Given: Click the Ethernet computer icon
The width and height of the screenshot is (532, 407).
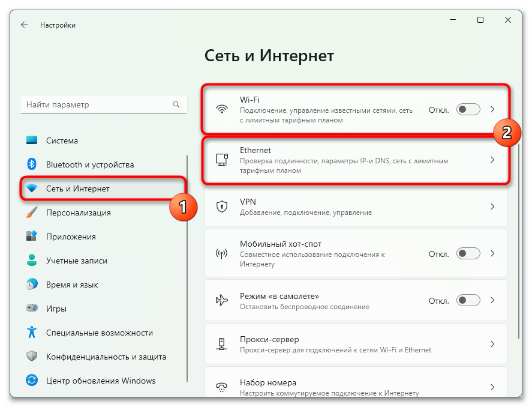Looking at the screenshot, I should click(222, 160).
